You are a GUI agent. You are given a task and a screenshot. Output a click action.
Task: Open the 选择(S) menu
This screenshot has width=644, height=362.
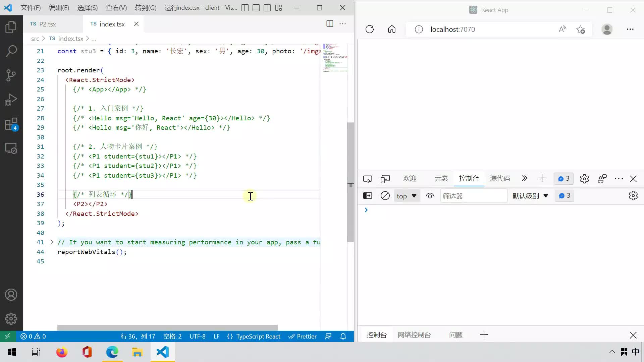[87, 8]
